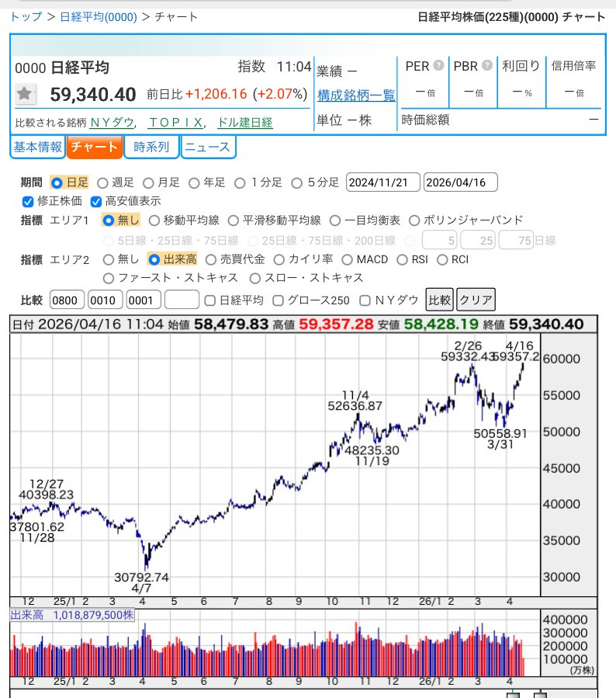Viewport: 616px width, 698px height.
Task: Select the 売買代金 indicator radio button
Action: pyautogui.click(x=211, y=259)
